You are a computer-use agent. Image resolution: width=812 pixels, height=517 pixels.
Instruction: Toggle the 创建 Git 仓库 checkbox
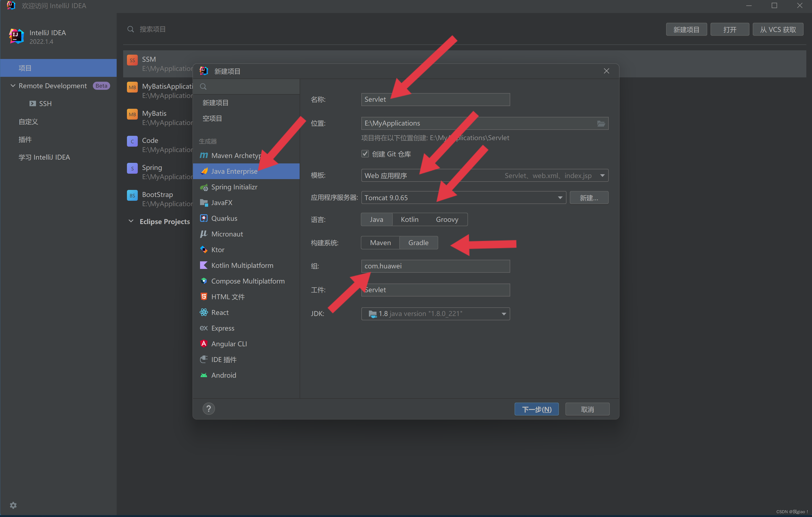tap(365, 154)
